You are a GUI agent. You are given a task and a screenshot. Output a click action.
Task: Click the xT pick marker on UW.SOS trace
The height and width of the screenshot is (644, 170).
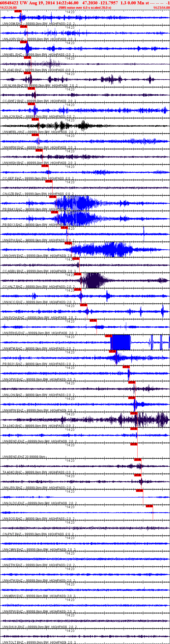point(149,506)
